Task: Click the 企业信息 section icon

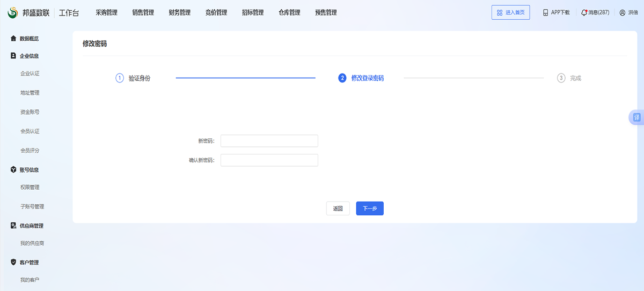Action: pyautogui.click(x=13, y=56)
